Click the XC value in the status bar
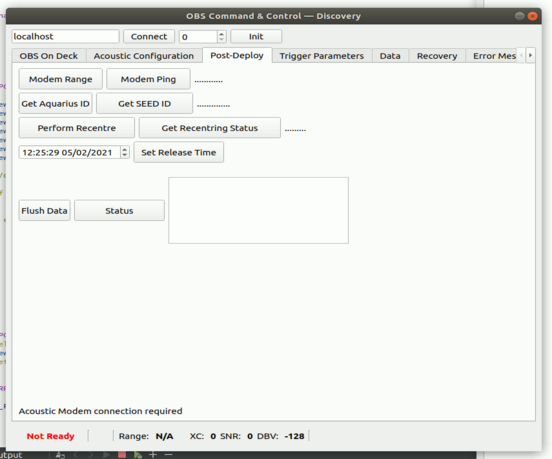Image resolution: width=552 pixels, height=459 pixels. tap(213, 436)
